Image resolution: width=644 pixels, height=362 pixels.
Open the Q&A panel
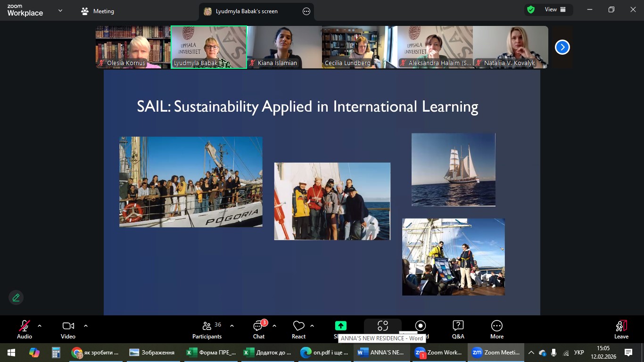458,329
